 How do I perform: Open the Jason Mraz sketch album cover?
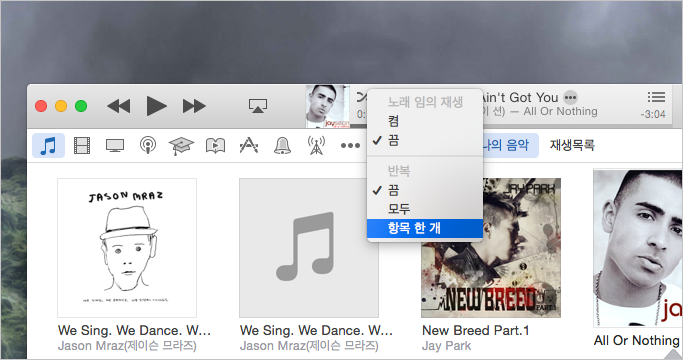point(127,248)
